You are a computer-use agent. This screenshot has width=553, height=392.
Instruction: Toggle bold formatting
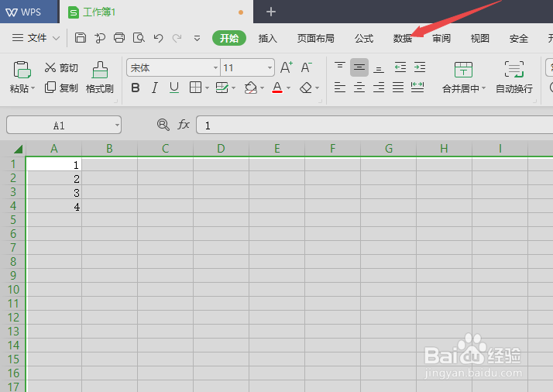click(x=136, y=88)
